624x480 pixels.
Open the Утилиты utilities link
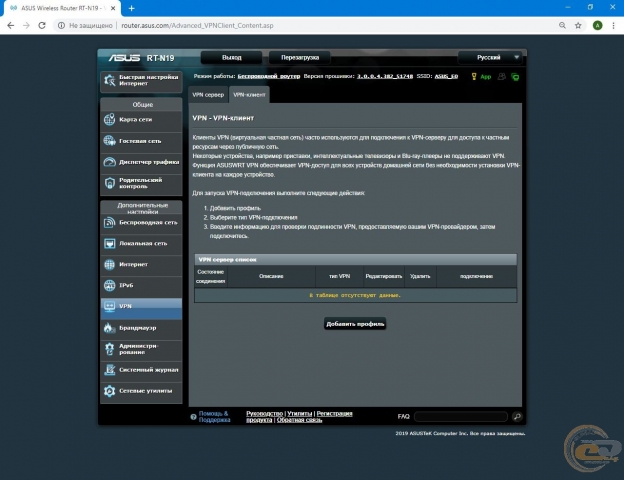300,414
